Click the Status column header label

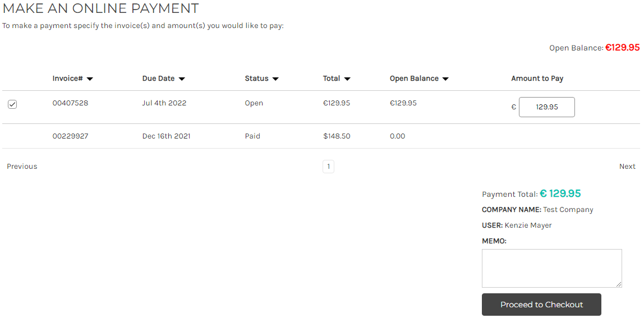257,79
